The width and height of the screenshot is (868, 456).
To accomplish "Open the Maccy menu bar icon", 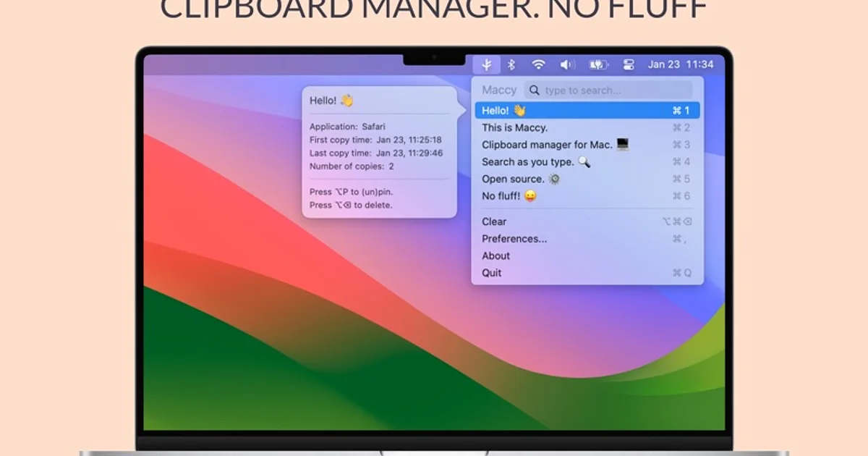I will 487,64.
